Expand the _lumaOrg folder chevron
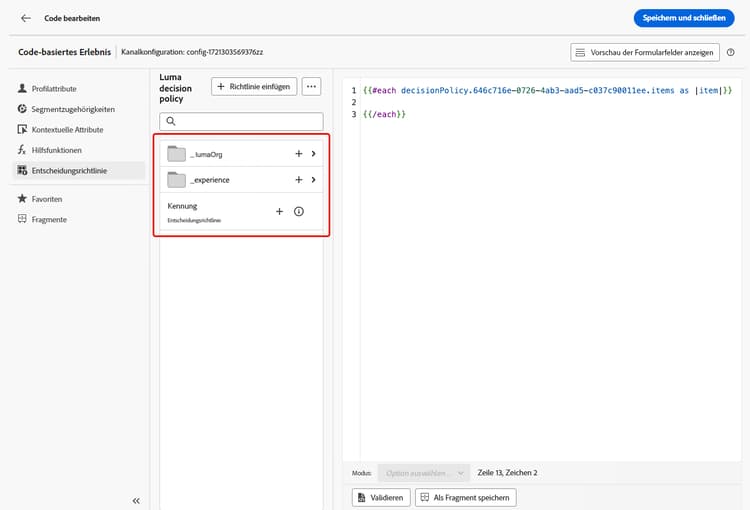 point(314,154)
